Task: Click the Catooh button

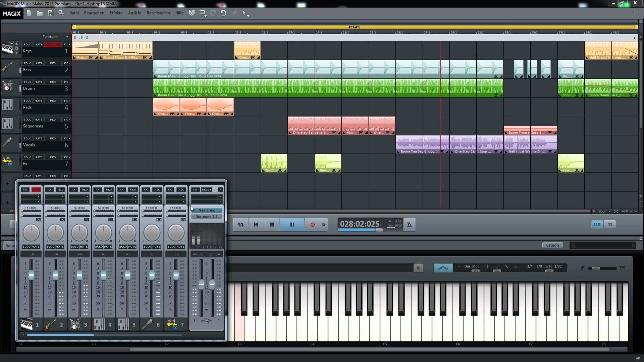Action: point(552,245)
